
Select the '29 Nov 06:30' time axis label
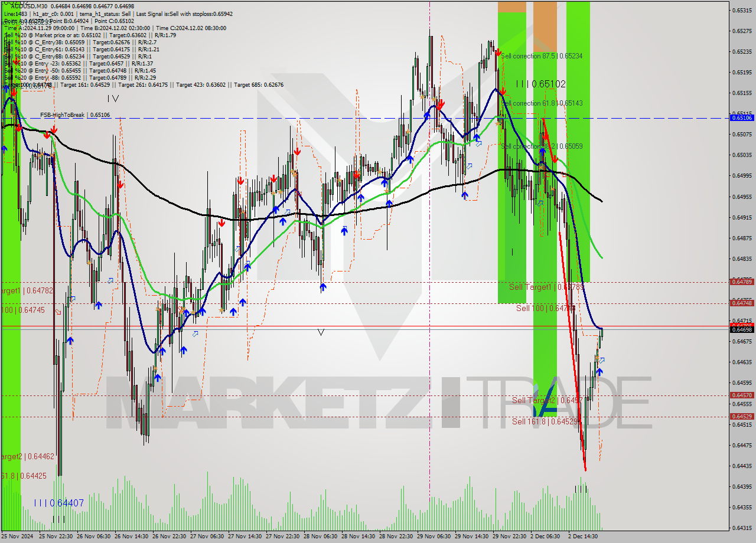[434, 537]
